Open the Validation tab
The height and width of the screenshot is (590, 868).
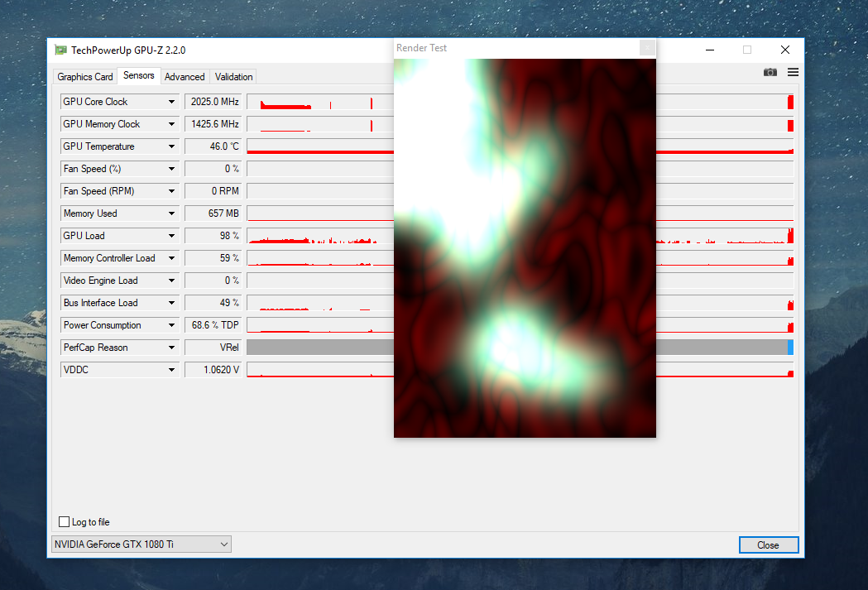pyautogui.click(x=233, y=77)
